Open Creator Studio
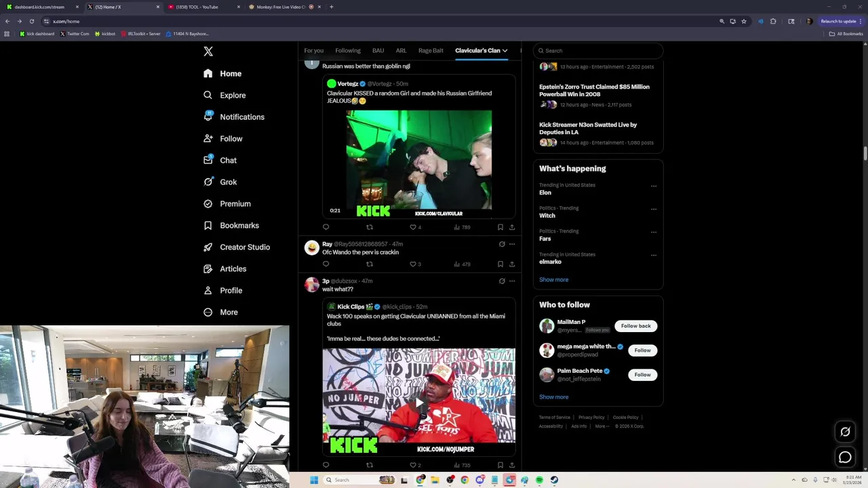 (x=236, y=247)
